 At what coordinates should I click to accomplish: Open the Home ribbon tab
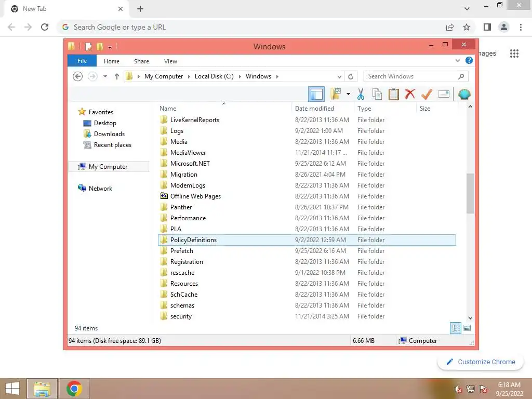(x=112, y=61)
